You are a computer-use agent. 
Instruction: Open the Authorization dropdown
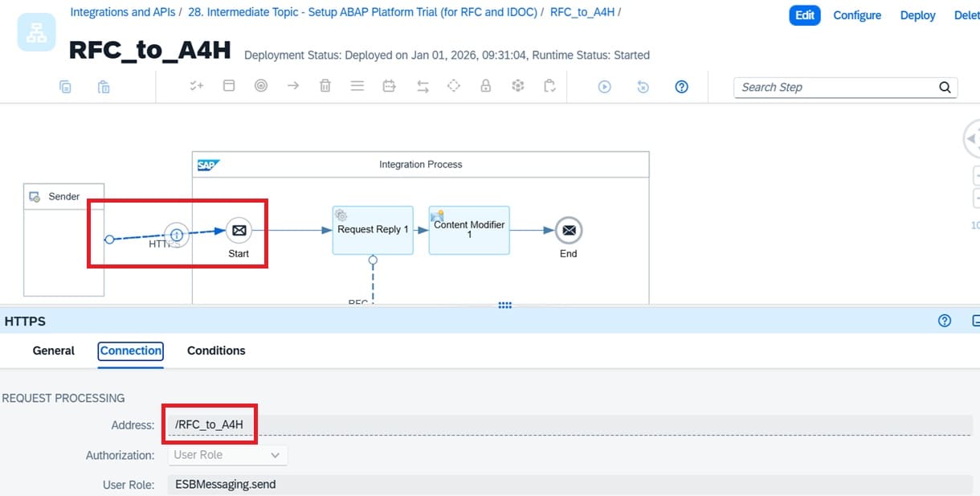coord(228,455)
